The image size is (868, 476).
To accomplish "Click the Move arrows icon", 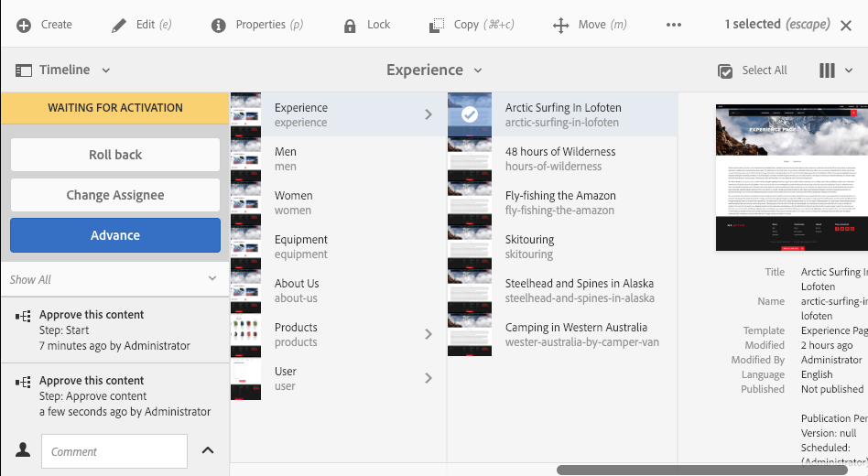I will (x=560, y=26).
